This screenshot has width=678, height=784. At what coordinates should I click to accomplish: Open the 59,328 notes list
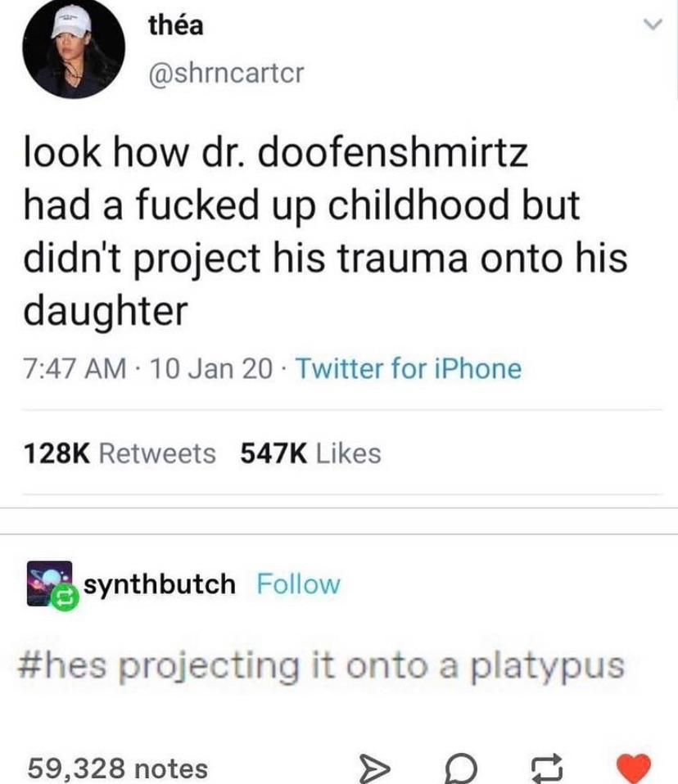(118, 768)
